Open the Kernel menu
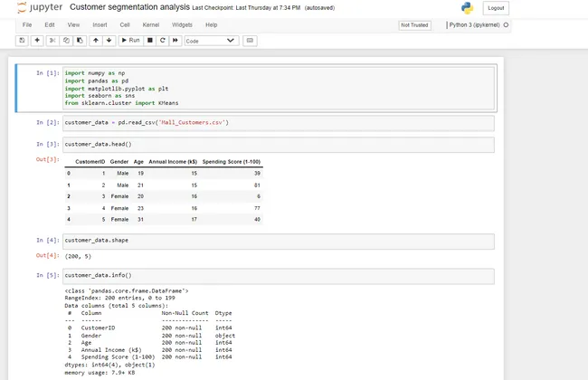588x380 pixels. click(x=151, y=24)
